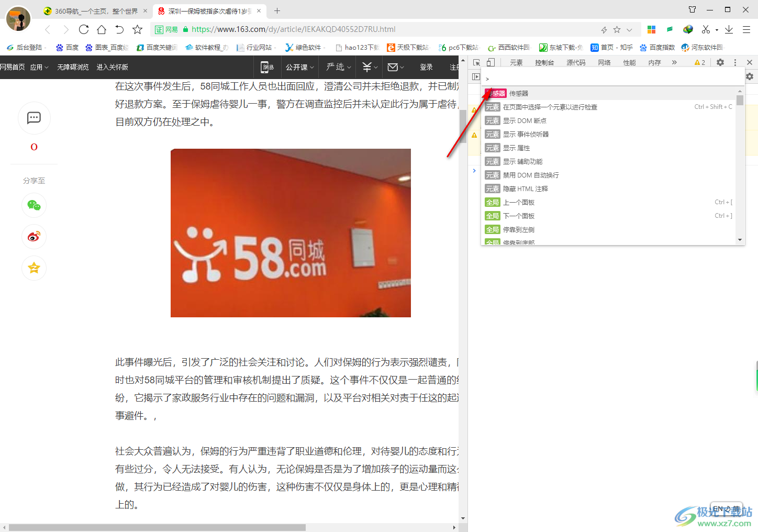Open the 首页 - 知乎 bookmark

[612, 48]
